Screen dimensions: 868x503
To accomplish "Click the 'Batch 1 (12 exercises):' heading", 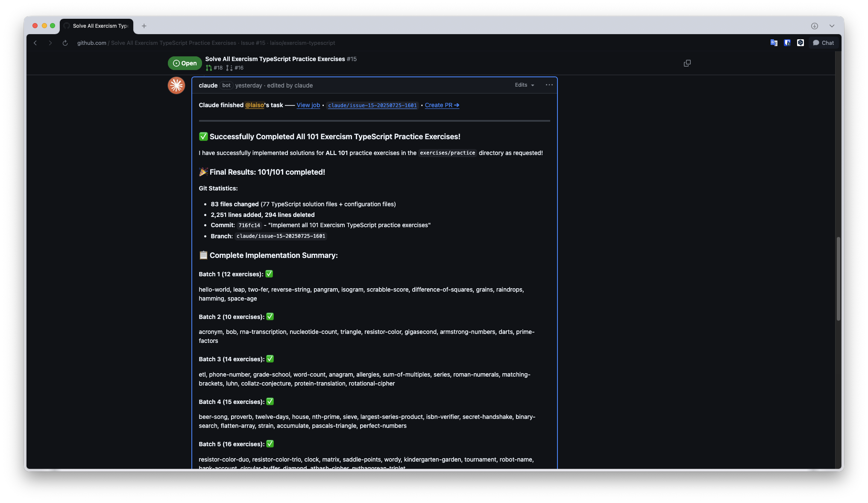I will [x=231, y=274].
